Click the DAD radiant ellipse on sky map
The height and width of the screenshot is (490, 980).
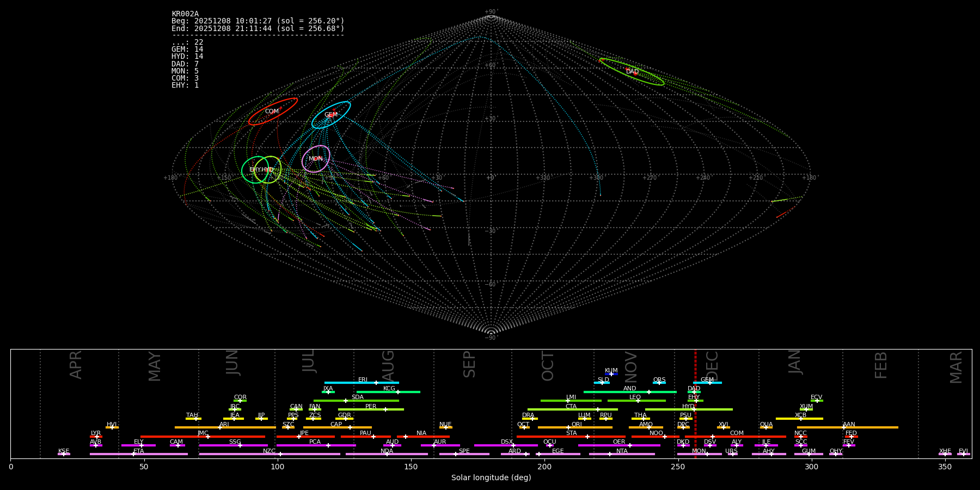pos(632,72)
